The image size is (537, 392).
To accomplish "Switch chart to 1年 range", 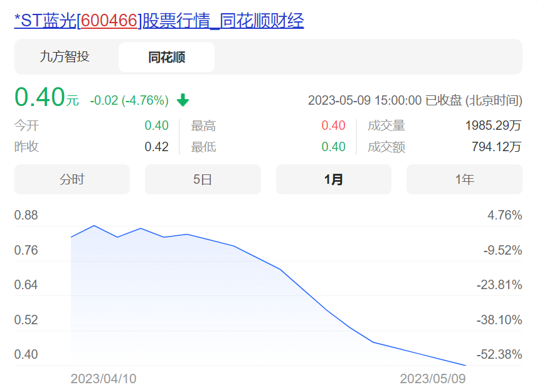I will [464, 179].
